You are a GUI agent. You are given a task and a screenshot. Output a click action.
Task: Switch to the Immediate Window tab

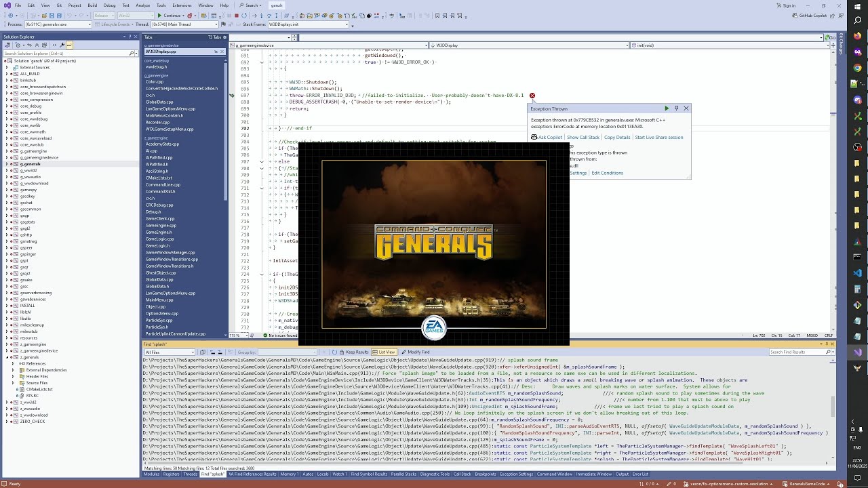[594, 474]
